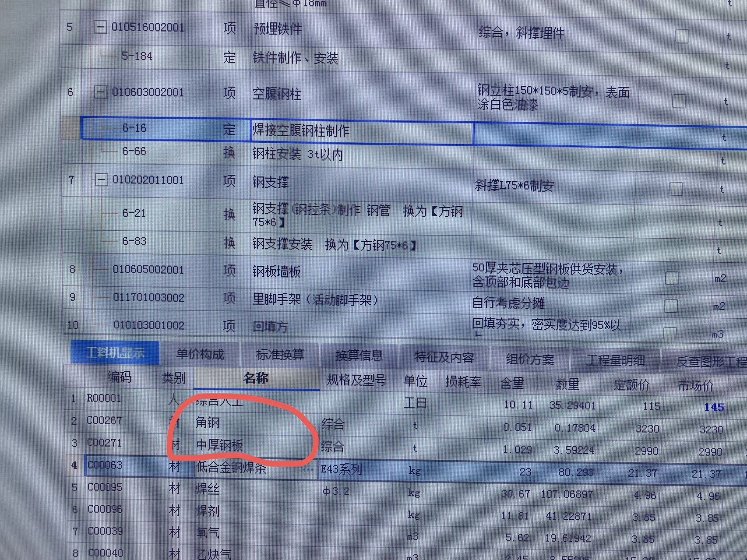Click the 自行考虑分摊 feature description
This screenshot has width=747, height=560.
[x=508, y=303]
